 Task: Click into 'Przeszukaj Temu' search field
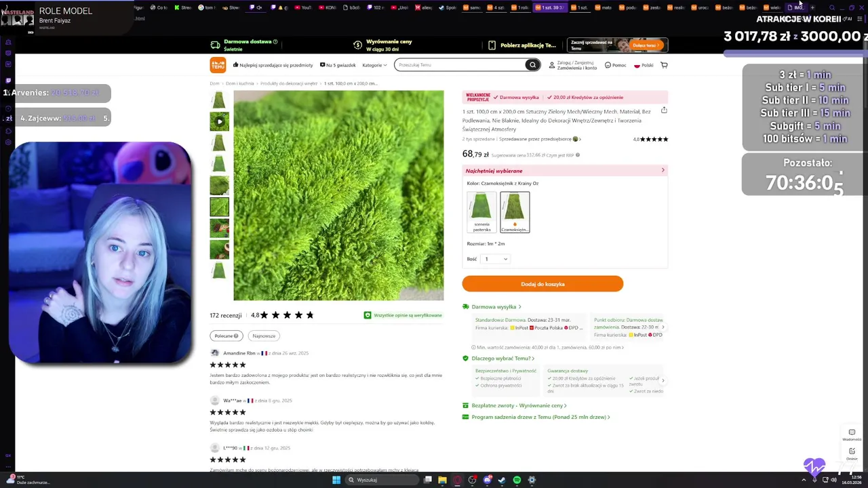(460, 65)
